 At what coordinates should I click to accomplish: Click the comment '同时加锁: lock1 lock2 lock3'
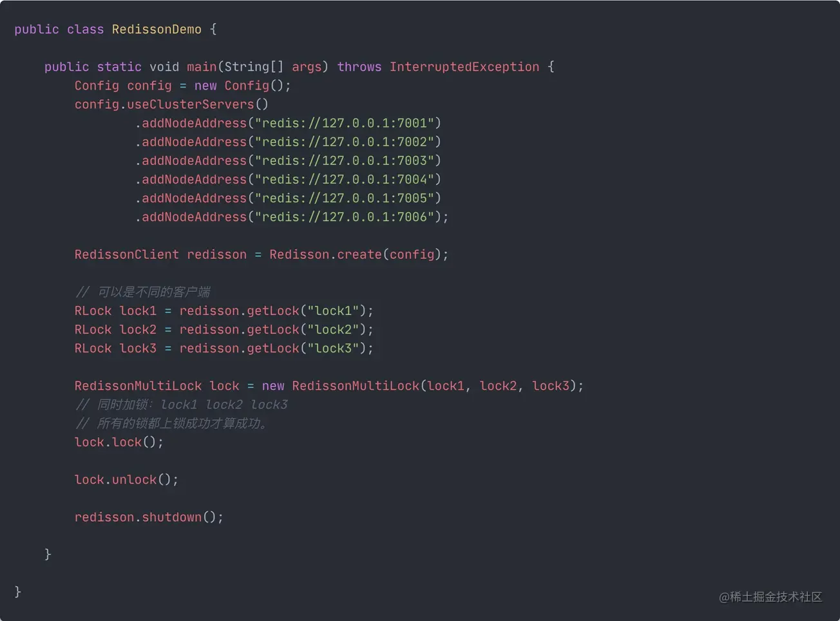[x=182, y=405]
